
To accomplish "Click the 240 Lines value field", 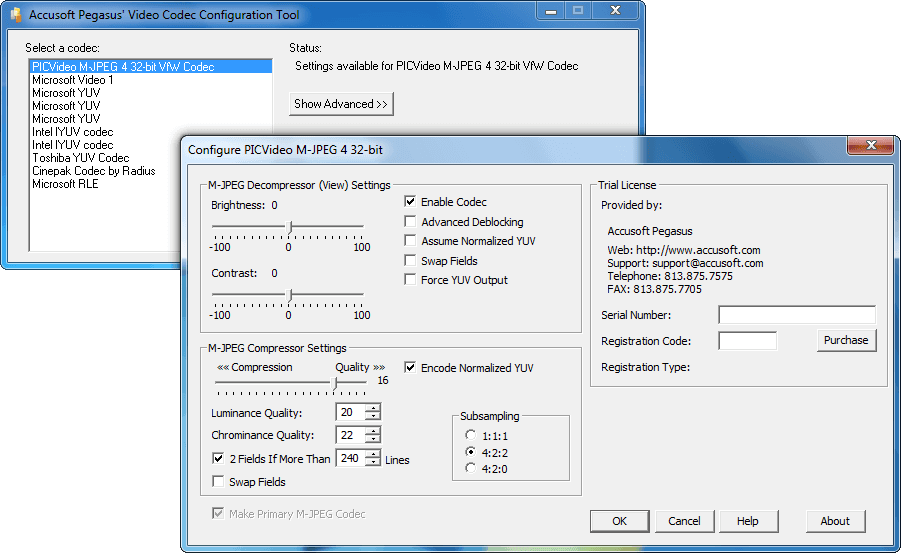I will tap(351, 458).
